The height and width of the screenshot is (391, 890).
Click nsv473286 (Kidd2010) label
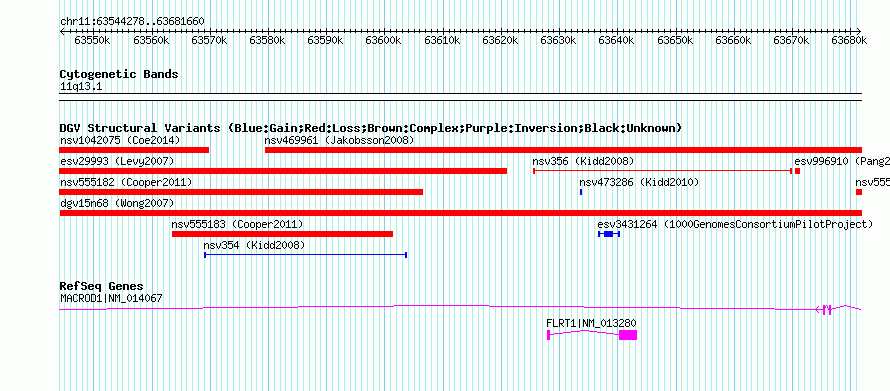point(639,183)
